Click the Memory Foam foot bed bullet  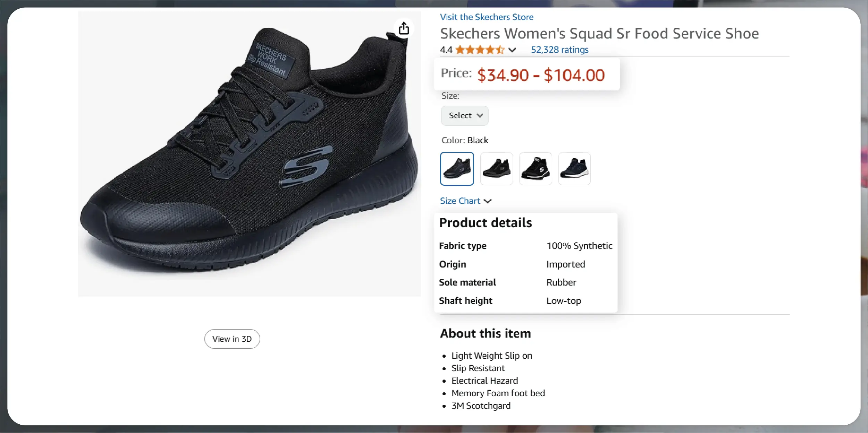point(498,393)
